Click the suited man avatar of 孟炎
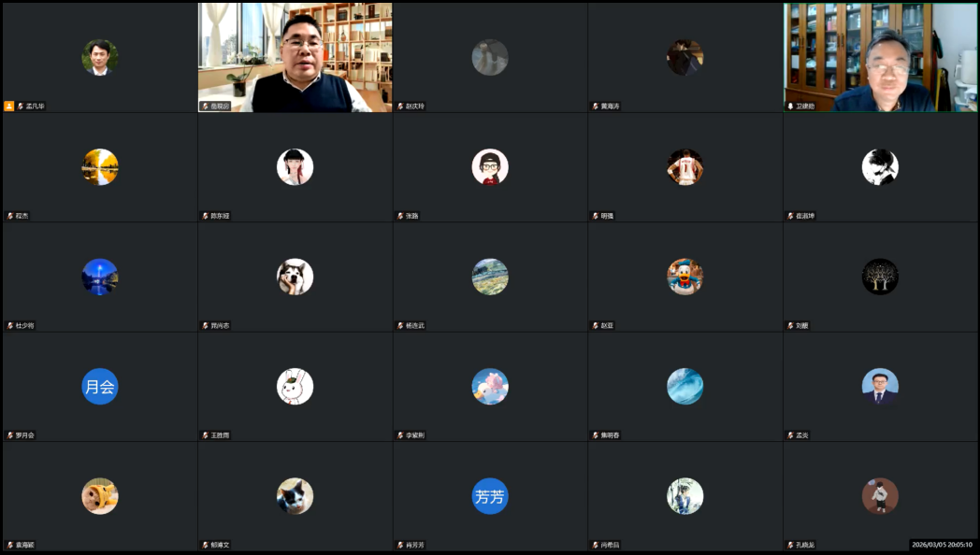980x555 pixels. pos(880,387)
